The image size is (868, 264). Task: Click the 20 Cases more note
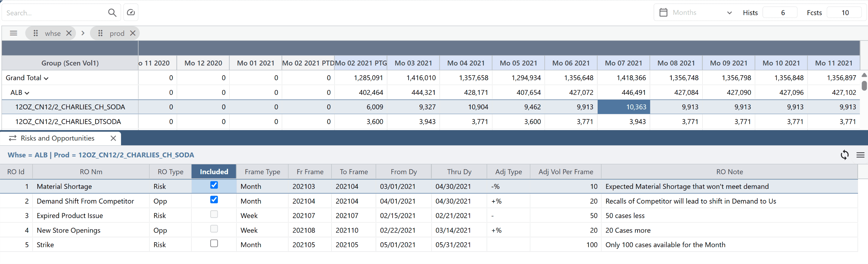[x=628, y=230]
